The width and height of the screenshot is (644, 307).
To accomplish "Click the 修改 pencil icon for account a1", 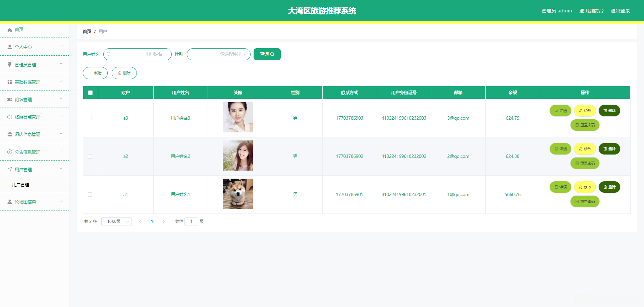I will (x=581, y=187).
